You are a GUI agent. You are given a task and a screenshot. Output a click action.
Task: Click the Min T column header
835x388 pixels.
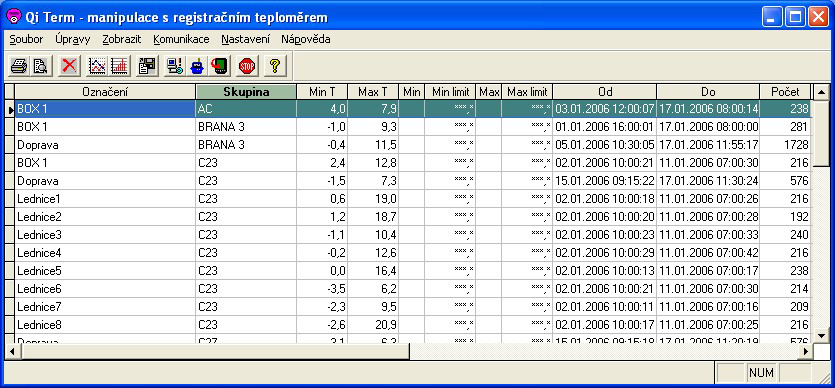322,92
